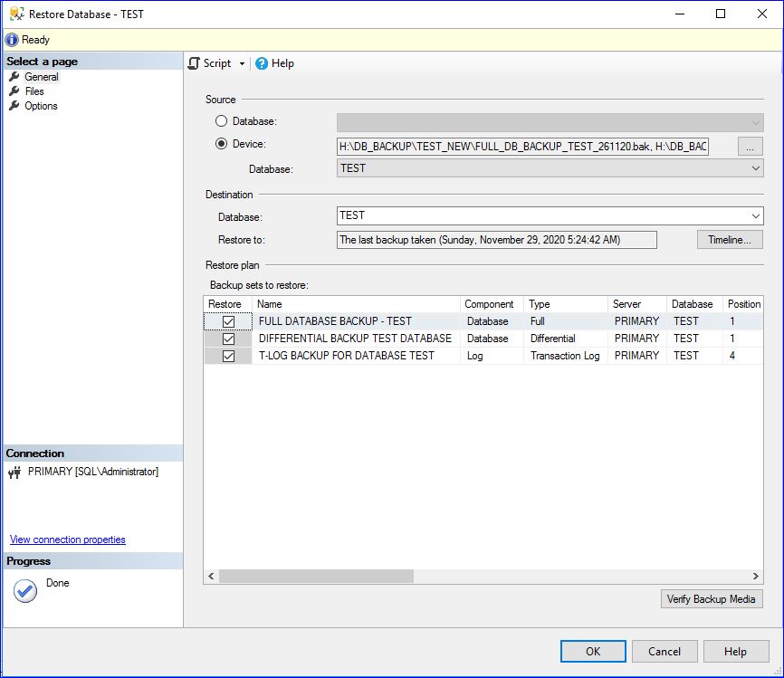Image resolution: width=784 pixels, height=678 pixels.
Task: Click the blue Help question-mark icon
Action: 262,63
